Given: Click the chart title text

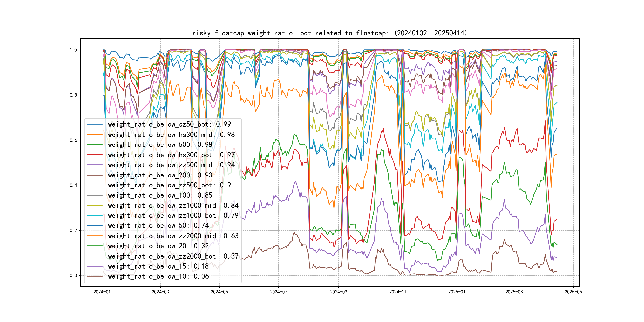Looking at the screenshot, I should [329, 33].
